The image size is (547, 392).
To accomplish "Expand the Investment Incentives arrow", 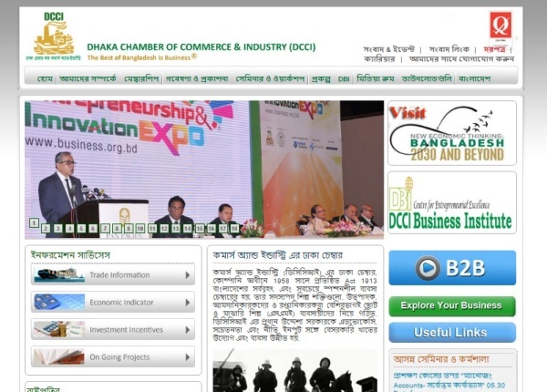I will click(x=188, y=330).
